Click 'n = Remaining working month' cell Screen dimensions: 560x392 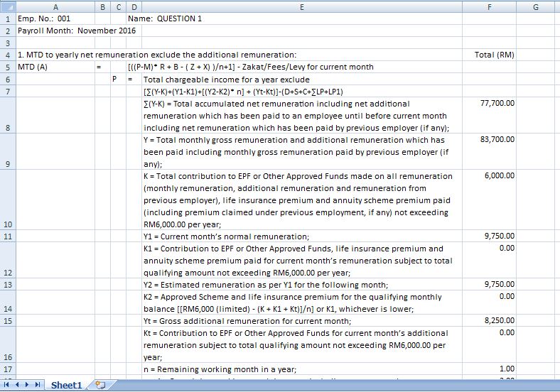click(x=302, y=369)
